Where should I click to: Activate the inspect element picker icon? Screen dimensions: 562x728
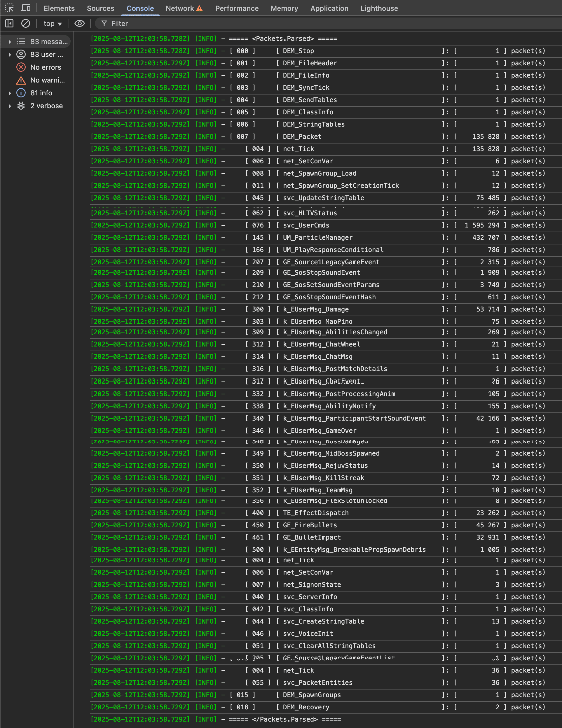pos(9,8)
